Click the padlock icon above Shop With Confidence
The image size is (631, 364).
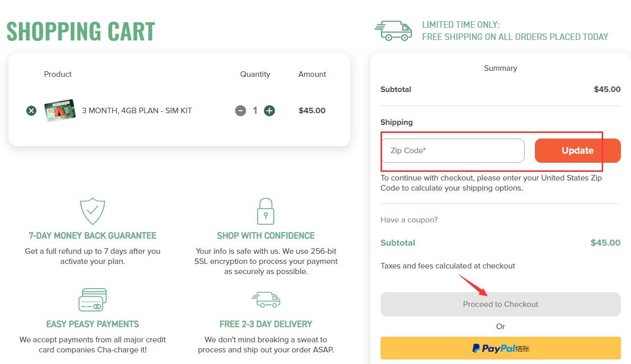coord(266,211)
